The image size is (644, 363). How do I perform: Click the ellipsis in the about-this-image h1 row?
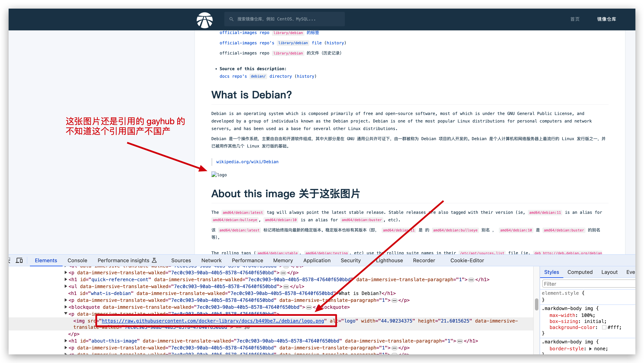tap(460, 341)
